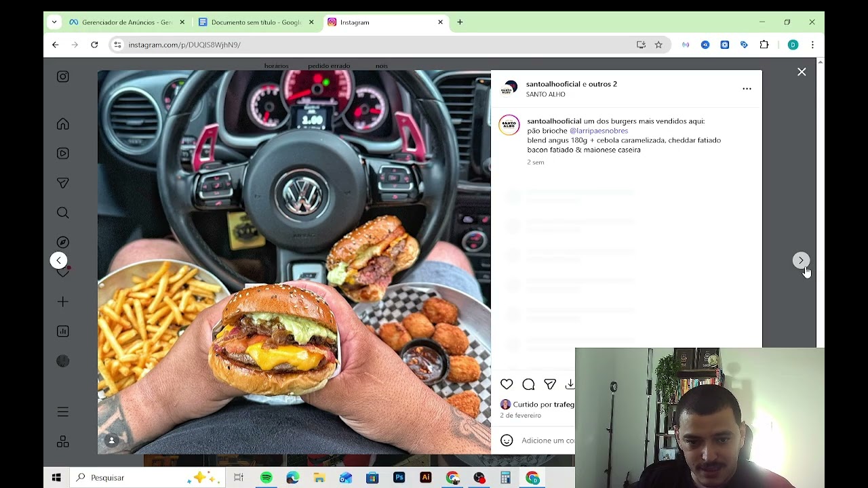Screen dimensions: 868x488
Task: Click the blue gear extension icon
Action: [x=725, y=45]
